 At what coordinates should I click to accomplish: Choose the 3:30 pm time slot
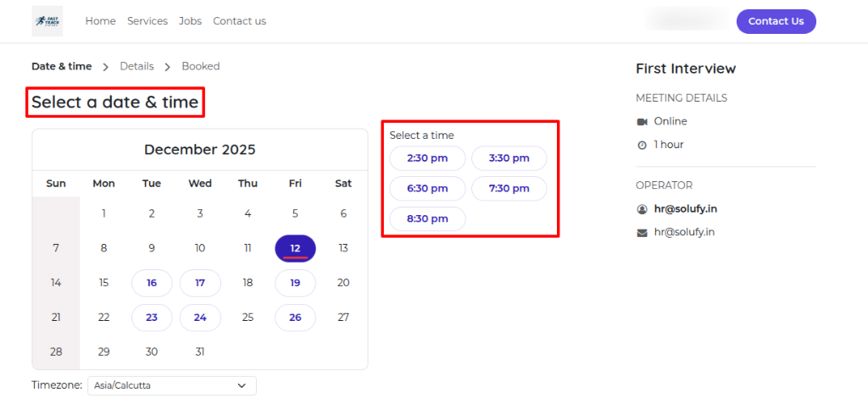point(509,158)
